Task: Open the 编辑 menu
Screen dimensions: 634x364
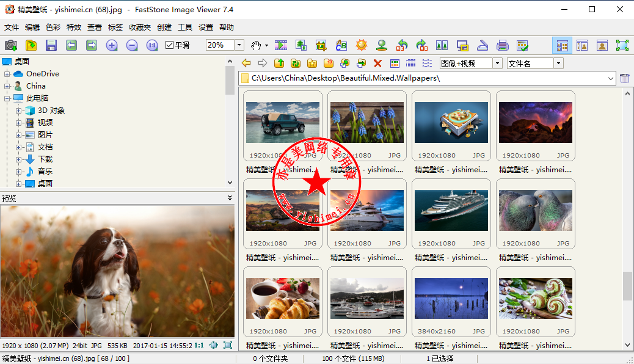Action: coord(32,27)
